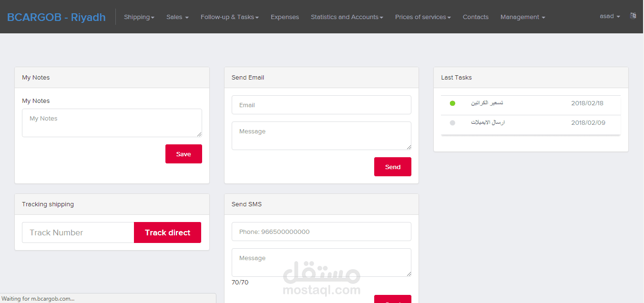Focus the email Message text area
The height and width of the screenshot is (303, 644).
[x=321, y=136]
